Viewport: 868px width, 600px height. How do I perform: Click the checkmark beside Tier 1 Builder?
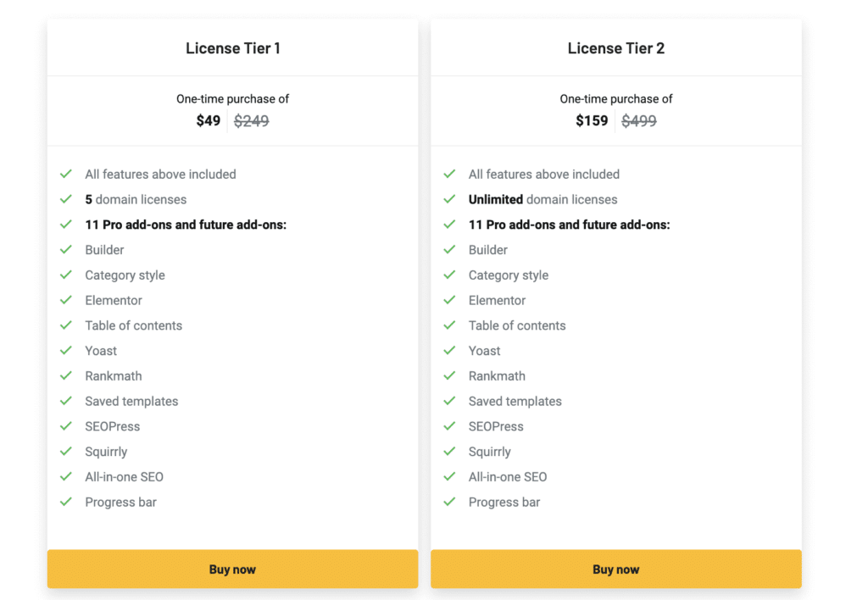pos(65,250)
